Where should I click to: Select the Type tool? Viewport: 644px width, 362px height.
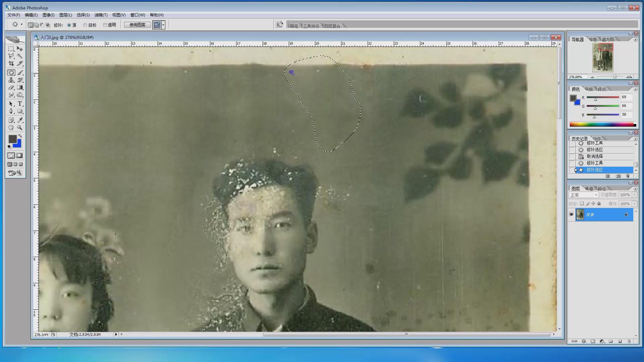[x=20, y=104]
